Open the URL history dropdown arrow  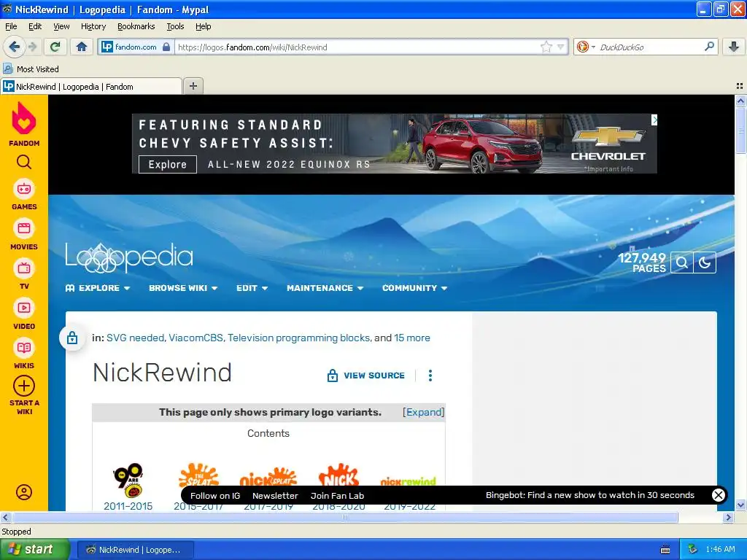tap(561, 47)
